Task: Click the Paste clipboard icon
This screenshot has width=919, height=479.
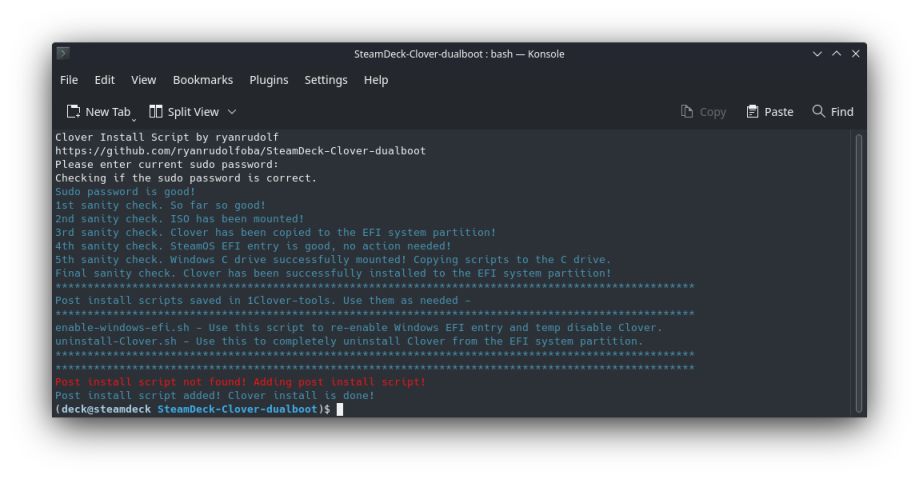Action: tap(752, 112)
